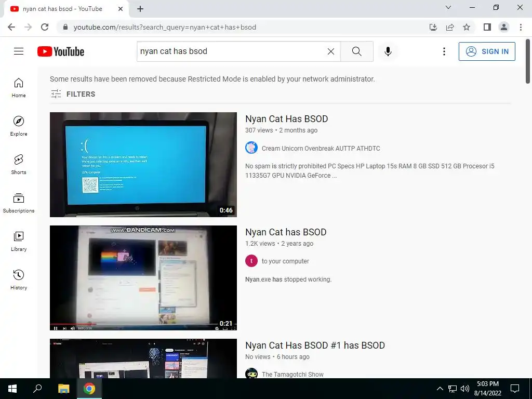The width and height of the screenshot is (532, 399).
Task: Go back with the browser back arrow
Action: click(11, 27)
